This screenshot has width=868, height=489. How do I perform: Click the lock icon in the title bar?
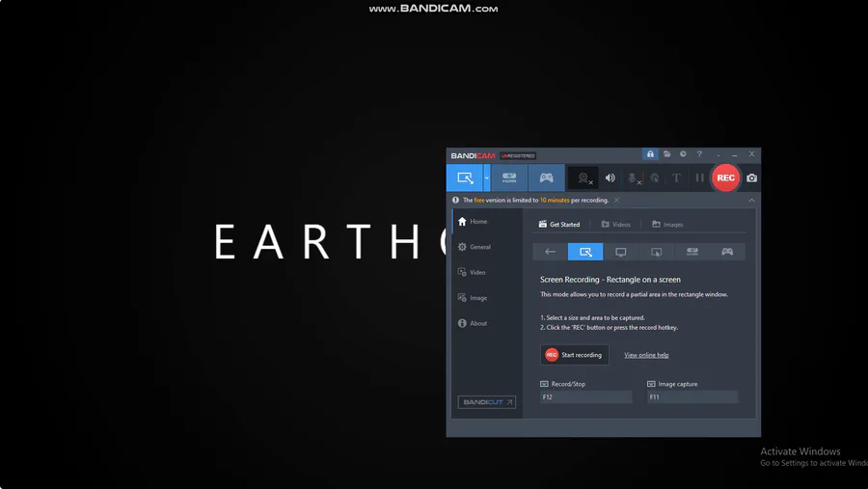(x=650, y=154)
